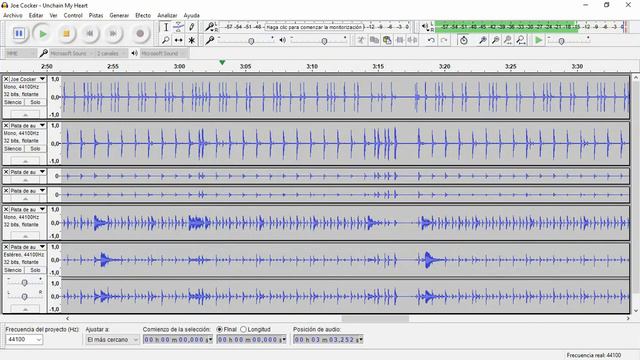This screenshot has height=360, width=640.
Task: Click the green playhead marker on timeline
Action: [x=222, y=62]
